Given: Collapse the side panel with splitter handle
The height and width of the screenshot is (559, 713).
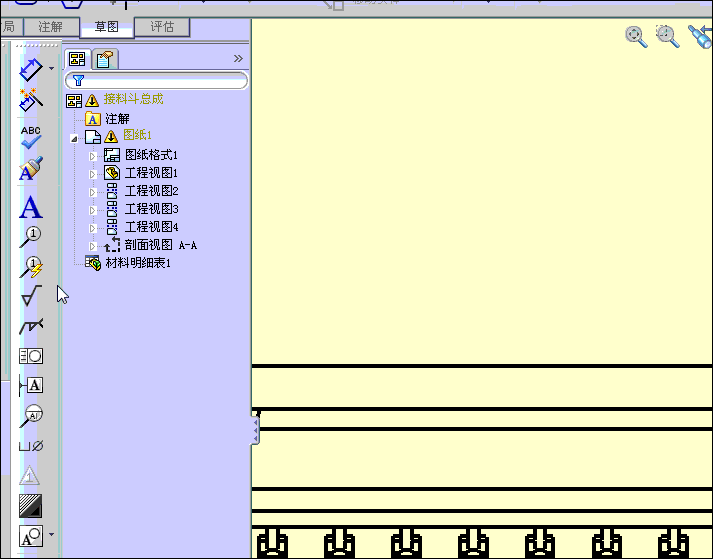Looking at the screenshot, I should point(256,428).
